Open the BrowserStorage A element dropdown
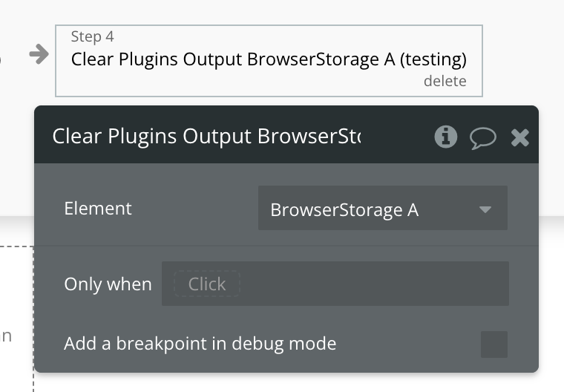Viewport: 564px width, 392px height. coord(383,208)
